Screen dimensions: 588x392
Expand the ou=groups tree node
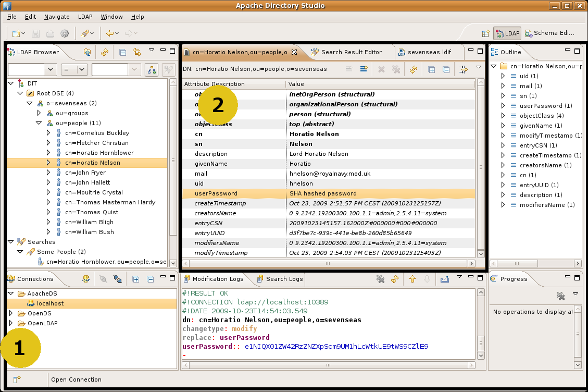[x=39, y=113]
